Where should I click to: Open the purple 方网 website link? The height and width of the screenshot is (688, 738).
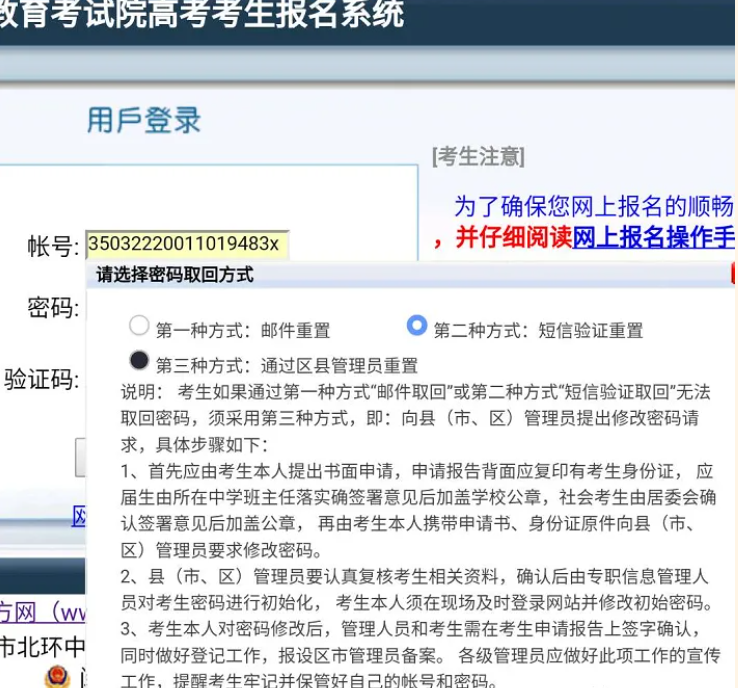[x=42, y=613]
